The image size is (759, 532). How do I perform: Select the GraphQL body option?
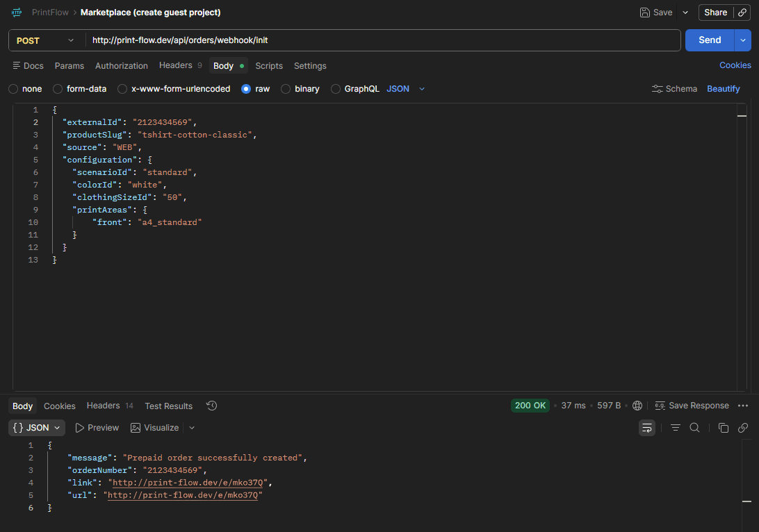click(x=336, y=89)
